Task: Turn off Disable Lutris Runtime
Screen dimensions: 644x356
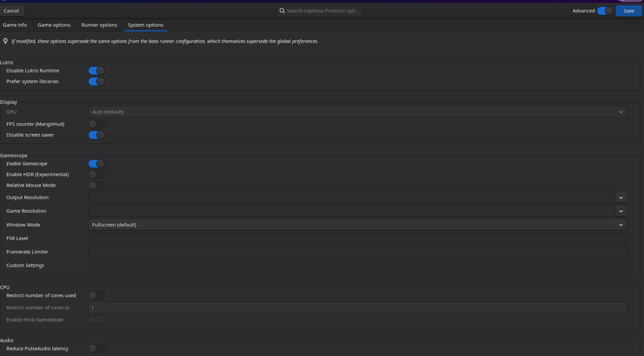Action: pos(97,71)
